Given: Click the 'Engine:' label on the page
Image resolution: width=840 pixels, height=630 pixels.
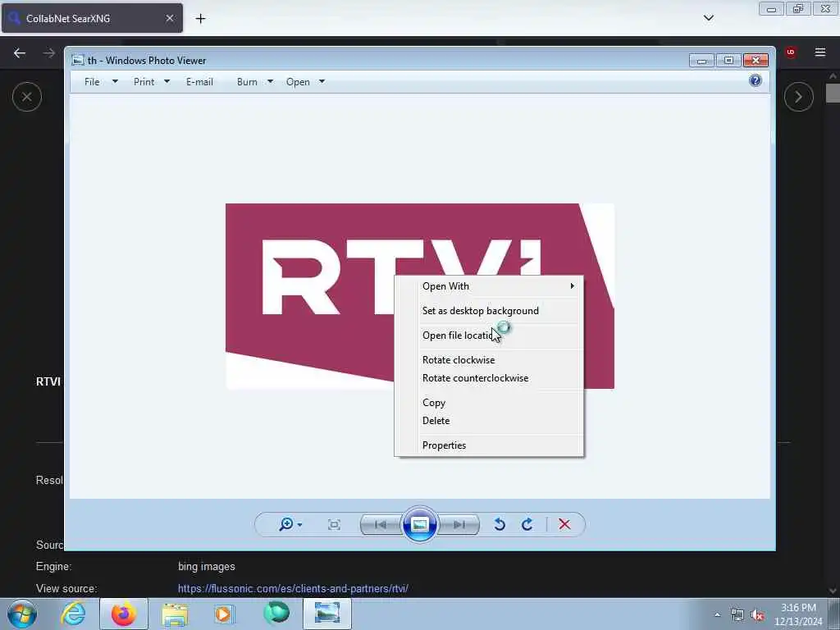Looking at the screenshot, I should [x=53, y=567].
